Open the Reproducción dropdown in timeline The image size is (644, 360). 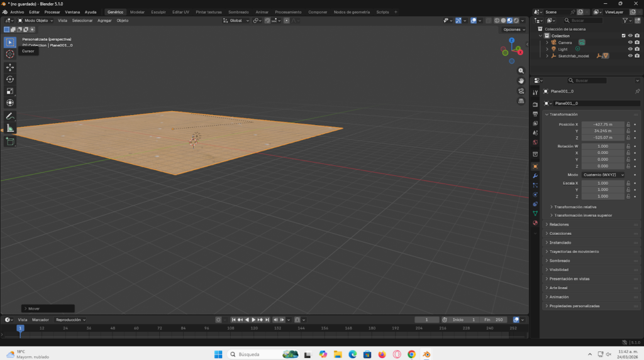70,320
